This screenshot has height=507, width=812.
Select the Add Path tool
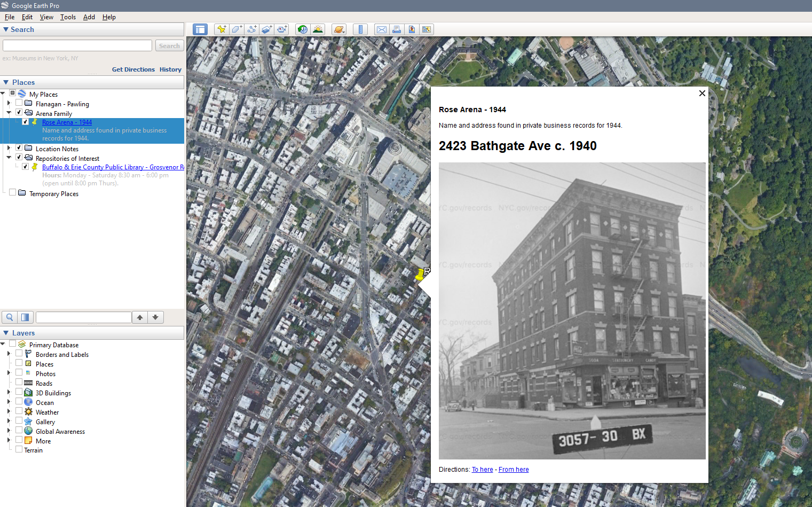pyautogui.click(x=251, y=29)
